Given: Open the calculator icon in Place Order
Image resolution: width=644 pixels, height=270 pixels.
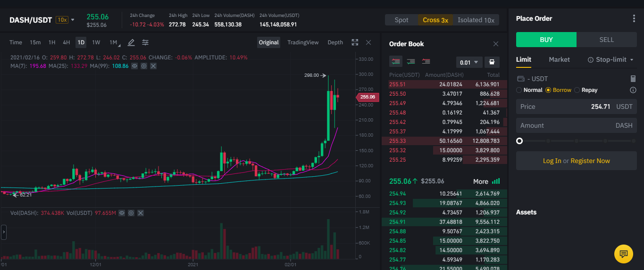Looking at the screenshot, I should [x=633, y=79].
